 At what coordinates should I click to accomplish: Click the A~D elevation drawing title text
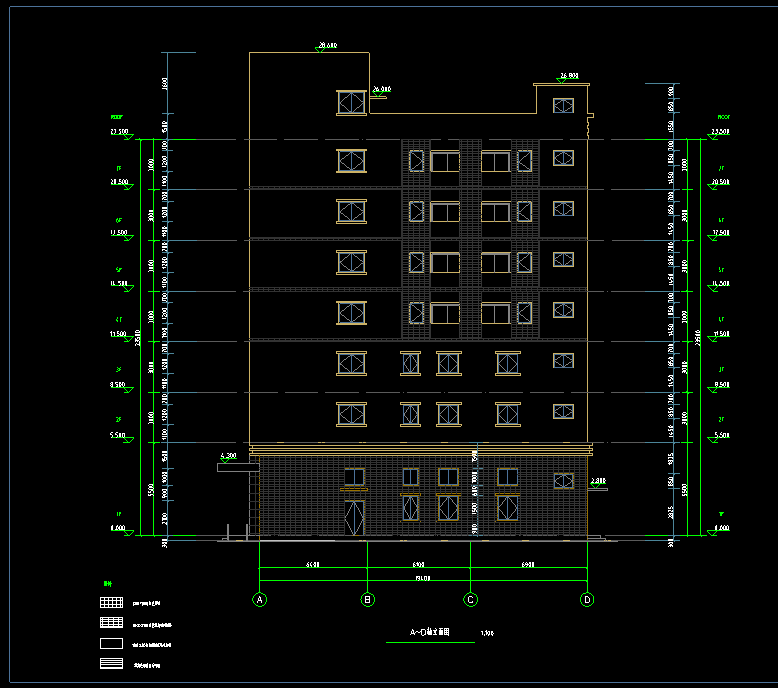tap(430, 633)
